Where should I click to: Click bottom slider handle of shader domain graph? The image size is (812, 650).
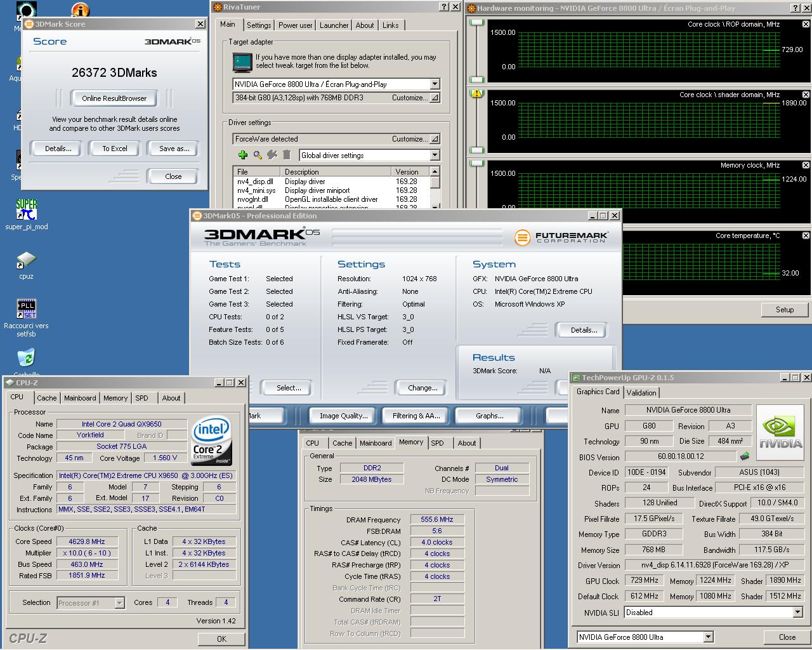point(477,150)
